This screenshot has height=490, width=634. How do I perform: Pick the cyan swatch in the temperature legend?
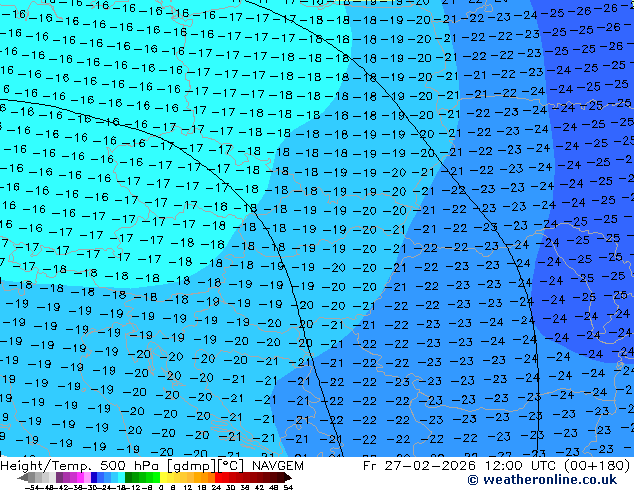121,477
